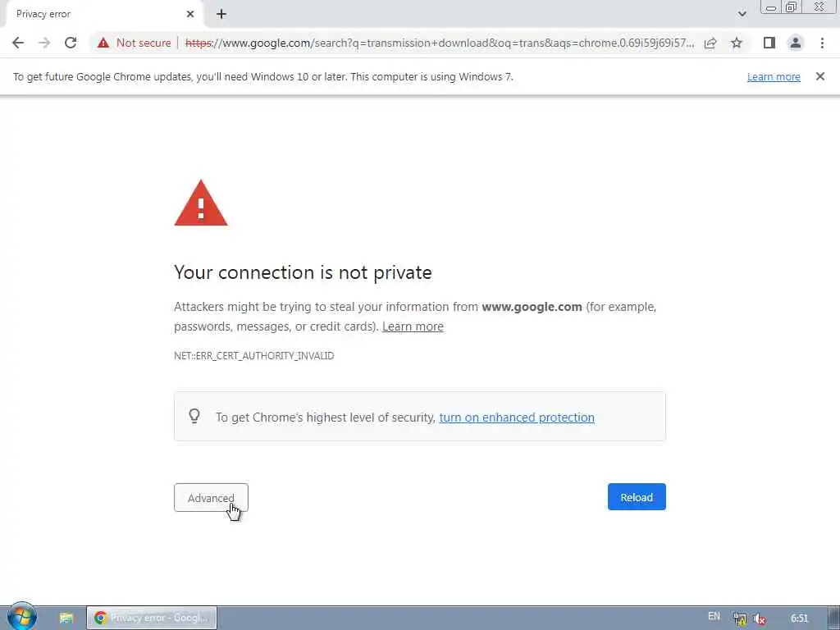Click NET::ERR_CERT_AUTHORITY_INVALID error code
840x630 pixels.
point(254,356)
